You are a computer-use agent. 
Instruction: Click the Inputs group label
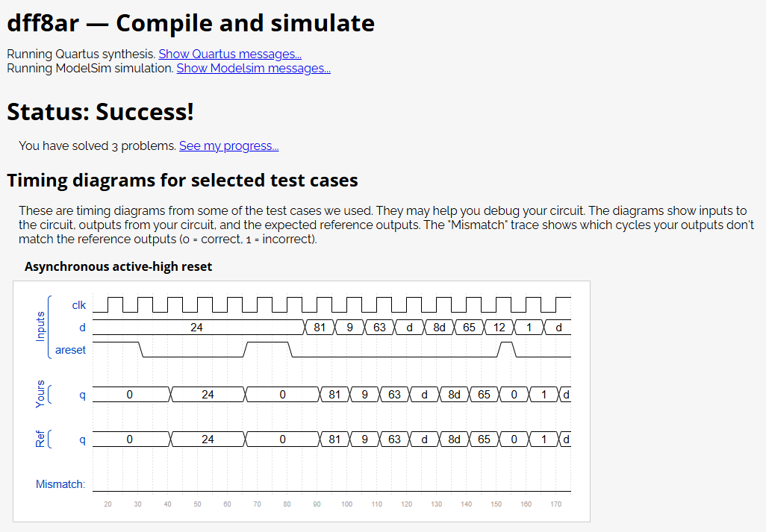tap(40, 327)
